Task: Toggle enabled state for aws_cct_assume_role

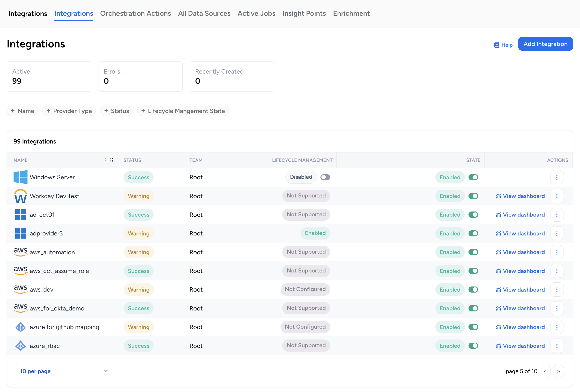Action: pos(473,271)
